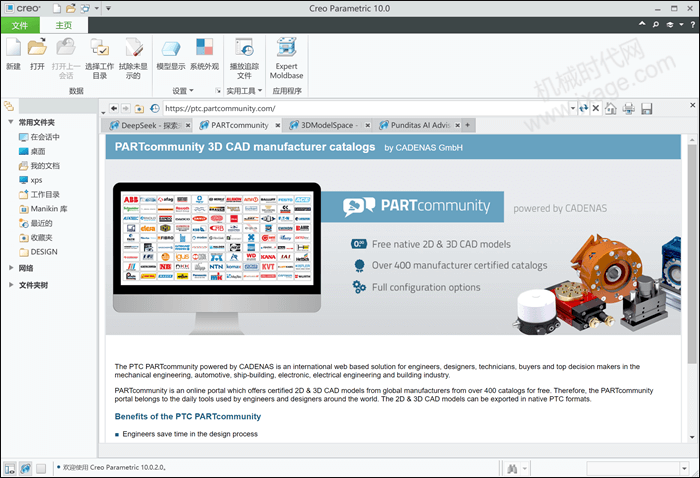Print the browser page
The width and height of the screenshot is (700, 478).
click(x=629, y=108)
